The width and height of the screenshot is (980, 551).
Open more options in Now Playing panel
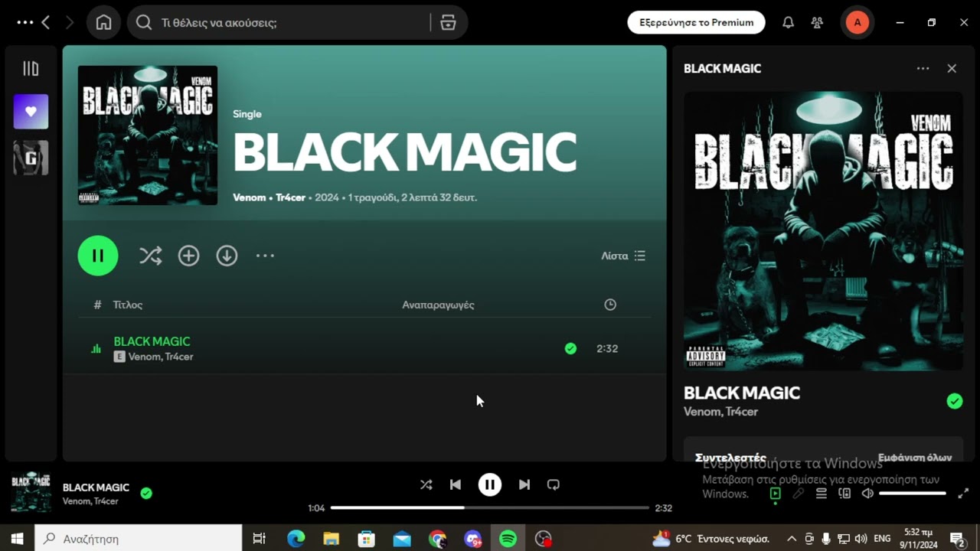coord(923,68)
